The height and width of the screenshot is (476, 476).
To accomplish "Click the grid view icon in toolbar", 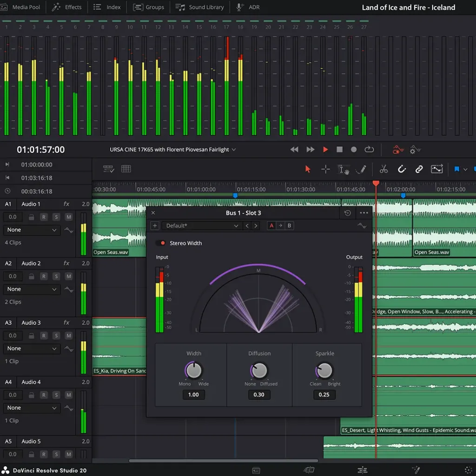I will [126, 169].
